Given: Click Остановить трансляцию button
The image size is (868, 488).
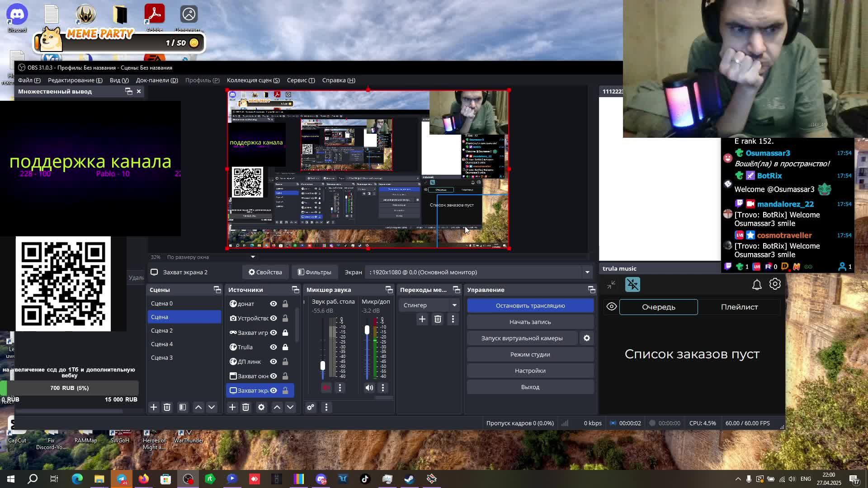Looking at the screenshot, I should coord(530,306).
